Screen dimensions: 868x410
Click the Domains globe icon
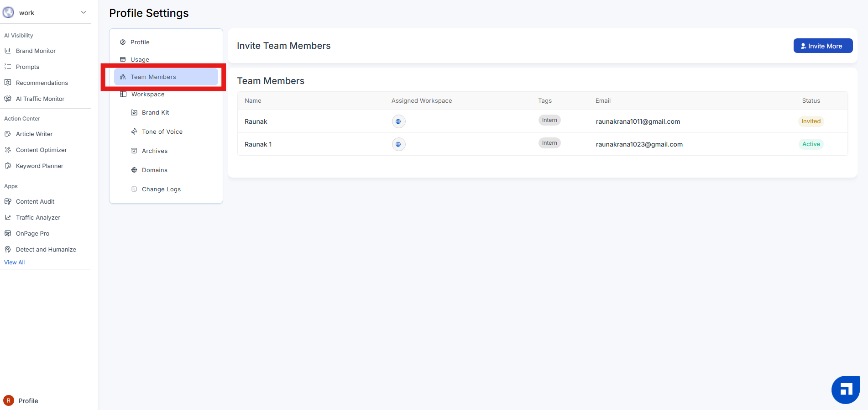pyautogui.click(x=134, y=170)
